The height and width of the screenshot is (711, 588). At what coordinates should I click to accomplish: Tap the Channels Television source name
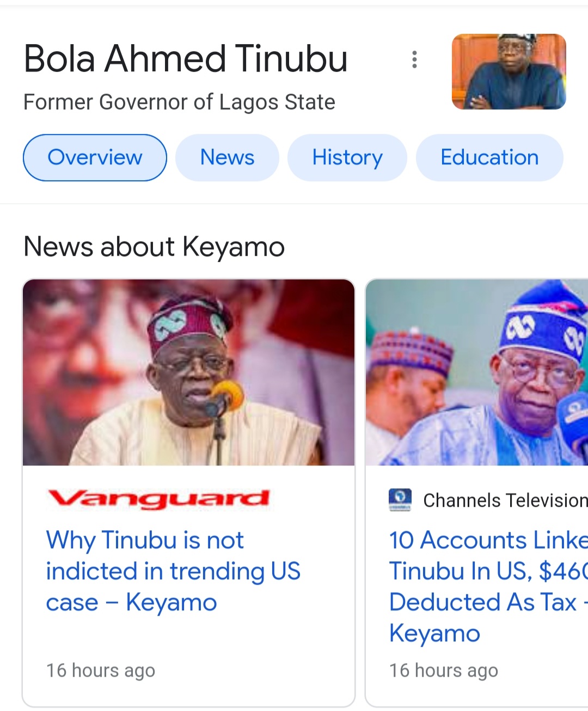click(x=505, y=500)
